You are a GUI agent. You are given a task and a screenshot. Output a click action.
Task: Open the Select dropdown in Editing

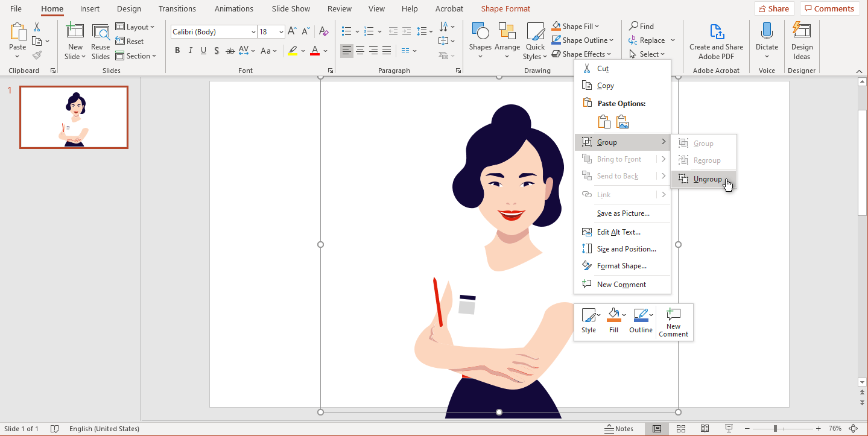(x=647, y=54)
